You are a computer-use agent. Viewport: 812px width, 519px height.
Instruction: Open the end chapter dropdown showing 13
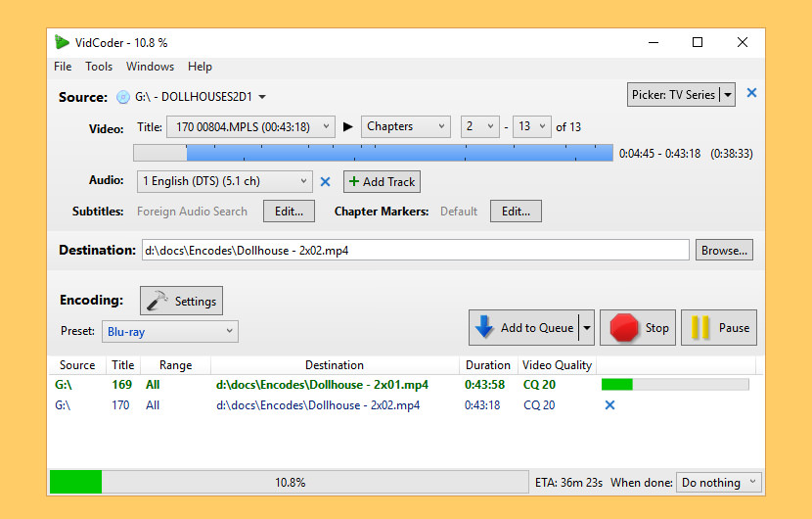pyautogui.click(x=532, y=126)
